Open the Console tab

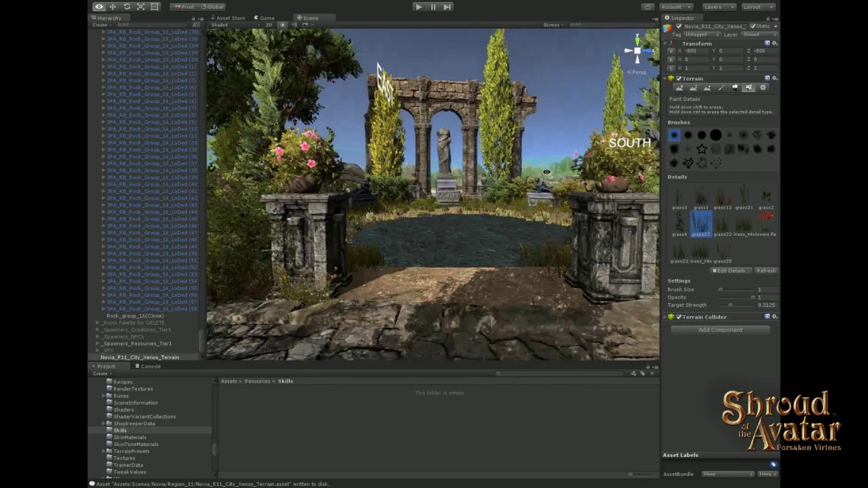[x=148, y=366]
